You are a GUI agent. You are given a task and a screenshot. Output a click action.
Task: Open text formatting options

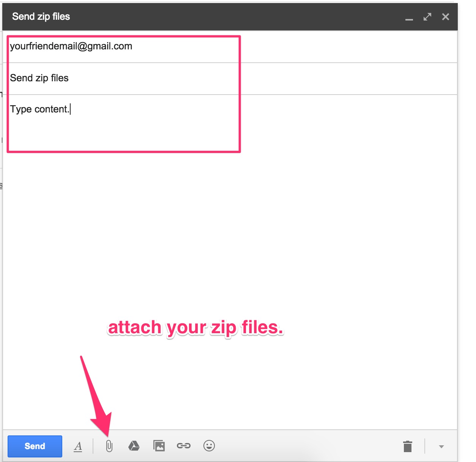coord(78,446)
